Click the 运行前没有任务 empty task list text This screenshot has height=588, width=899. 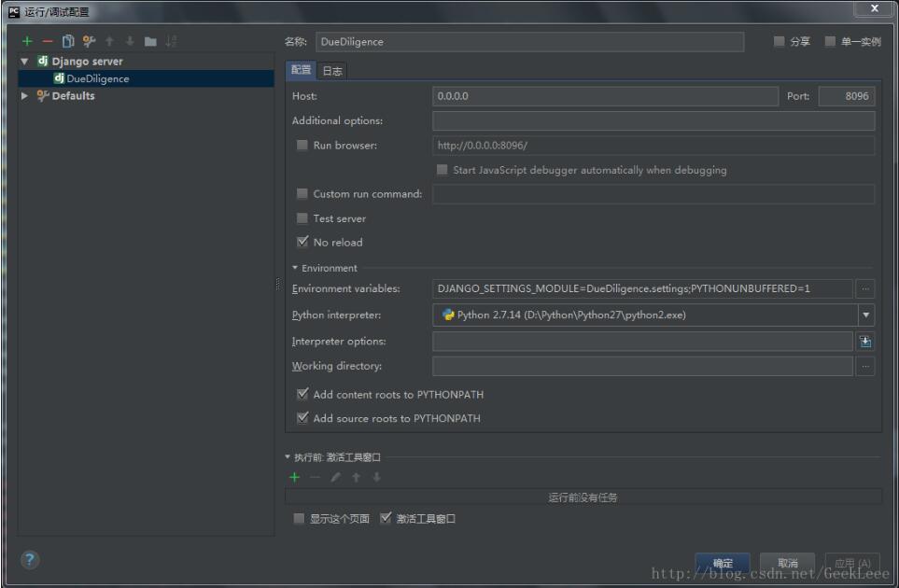point(583,497)
